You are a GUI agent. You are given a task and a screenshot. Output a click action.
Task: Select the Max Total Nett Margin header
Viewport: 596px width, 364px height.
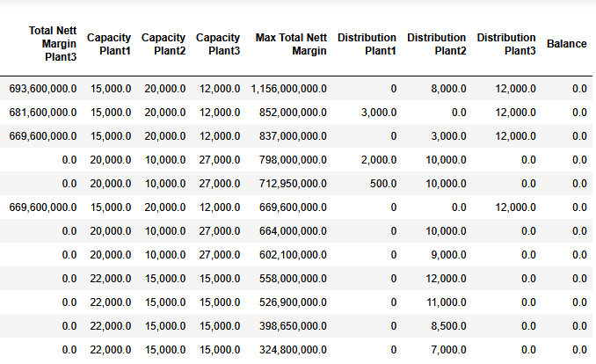click(x=291, y=44)
